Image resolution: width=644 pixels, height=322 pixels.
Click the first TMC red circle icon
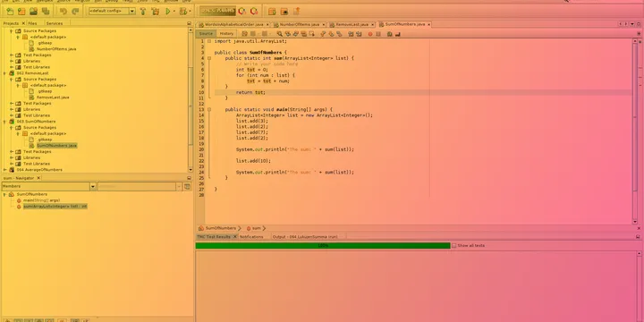(241, 11)
